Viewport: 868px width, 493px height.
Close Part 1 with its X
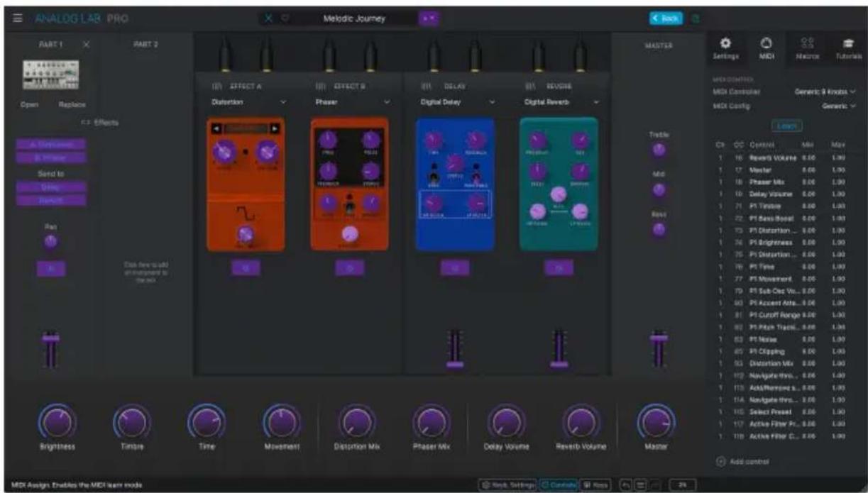tap(87, 44)
